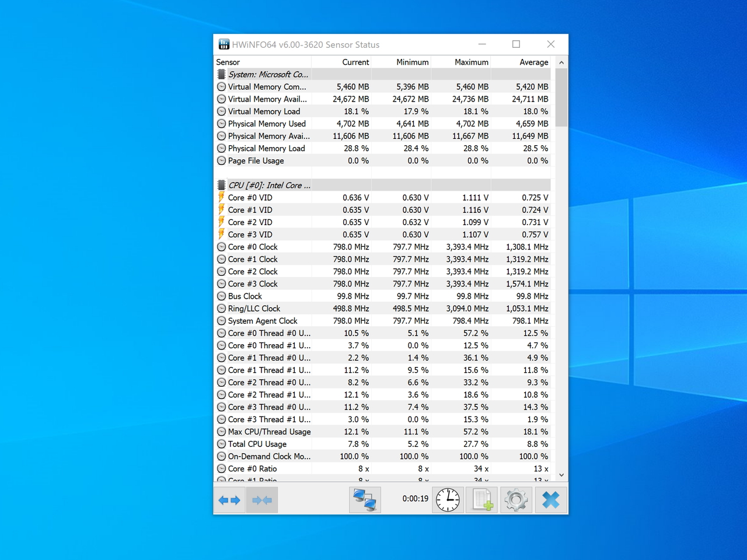The width and height of the screenshot is (747, 560).
Task: Click the Average column header
Action: click(x=521, y=62)
